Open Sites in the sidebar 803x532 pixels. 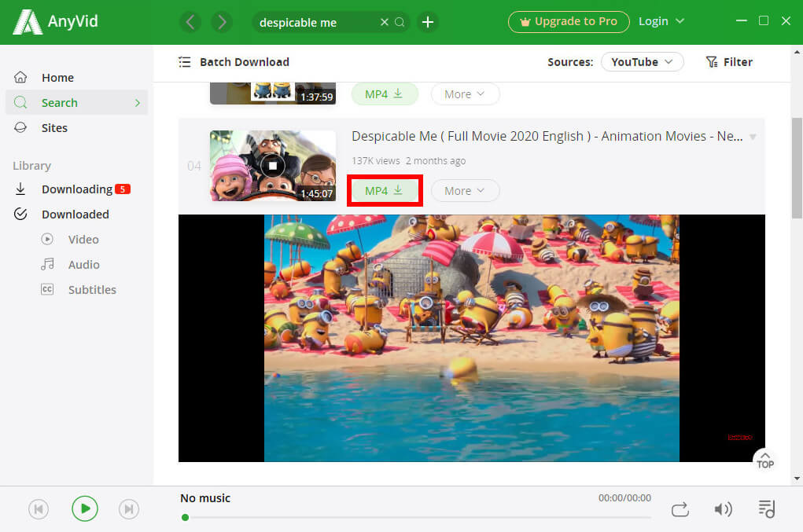[x=77, y=128]
